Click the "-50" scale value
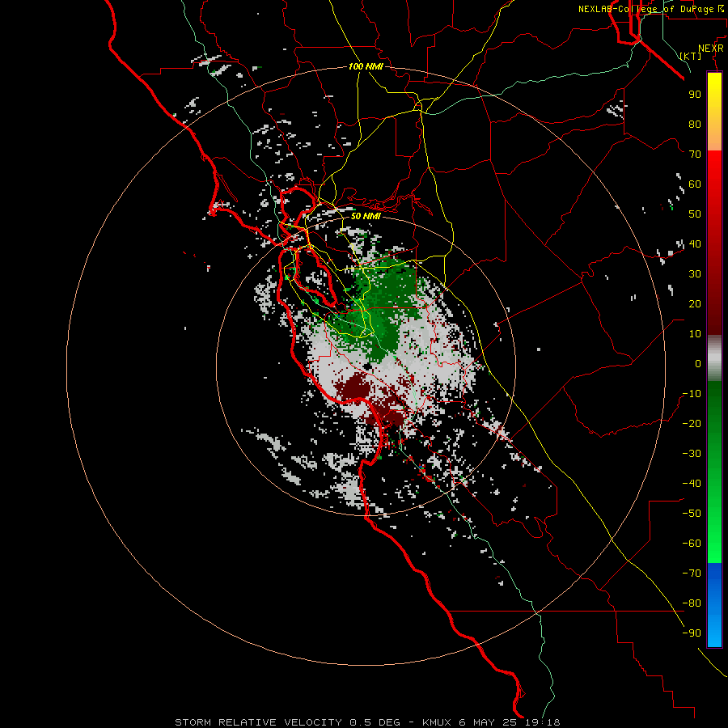Image resolution: width=728 pixels, height=728 pixels. (x=692, y=514)
